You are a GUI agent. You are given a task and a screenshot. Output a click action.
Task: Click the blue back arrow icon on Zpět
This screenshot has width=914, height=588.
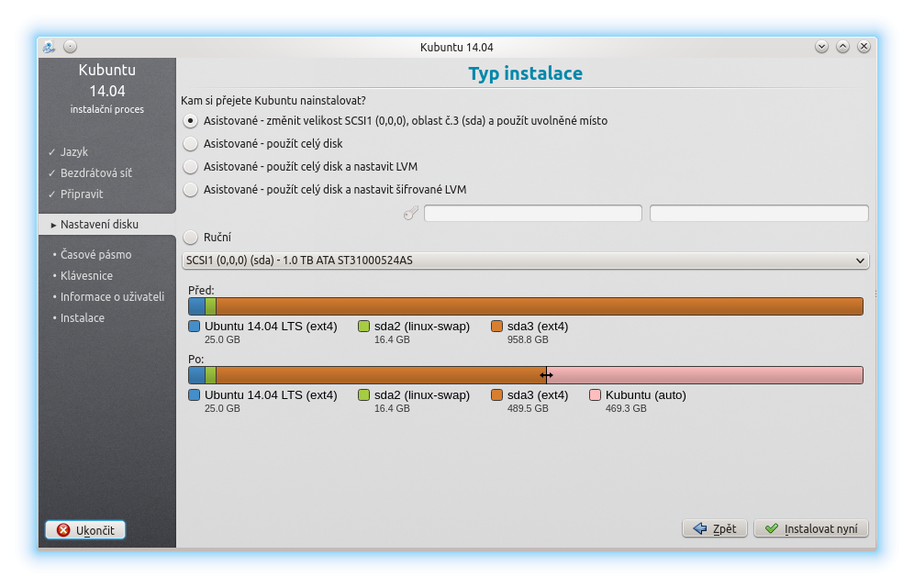(699, 528)
